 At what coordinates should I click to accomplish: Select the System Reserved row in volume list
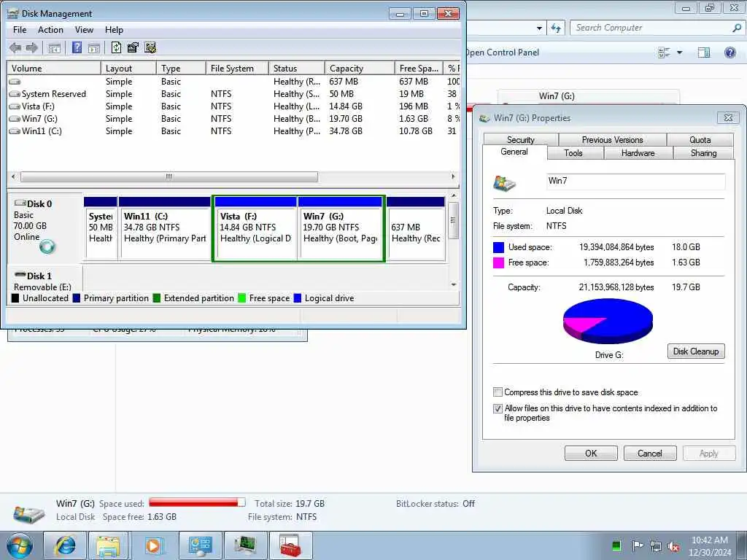(233, 94)
